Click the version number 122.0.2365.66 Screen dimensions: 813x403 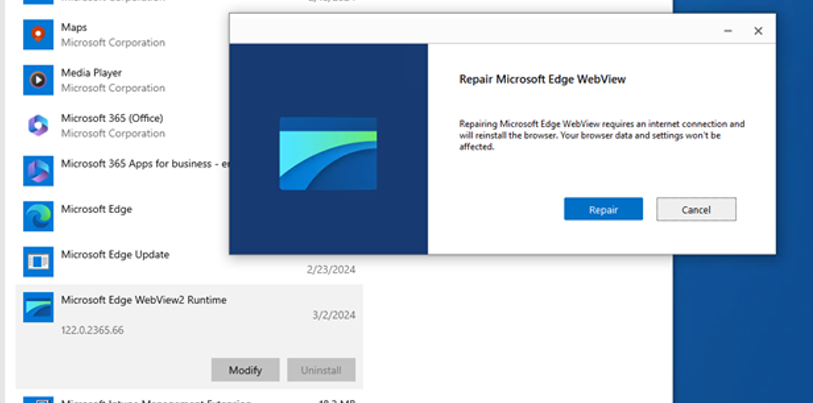click(92, 330)
